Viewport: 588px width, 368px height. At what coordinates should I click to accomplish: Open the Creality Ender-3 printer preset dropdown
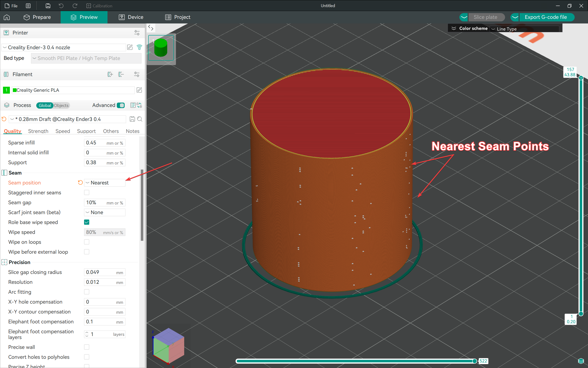coord(64,47)
